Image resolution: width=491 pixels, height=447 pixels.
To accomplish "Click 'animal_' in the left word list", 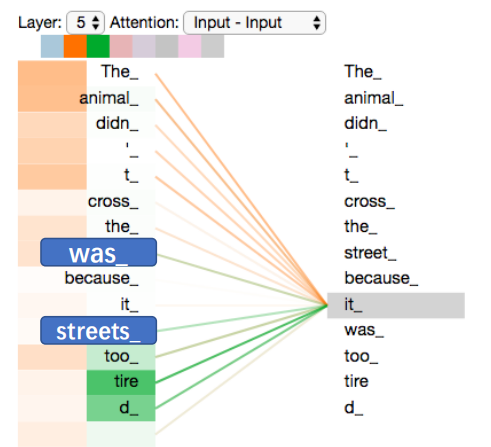I will pyautogui.click(x=109, y=99).
